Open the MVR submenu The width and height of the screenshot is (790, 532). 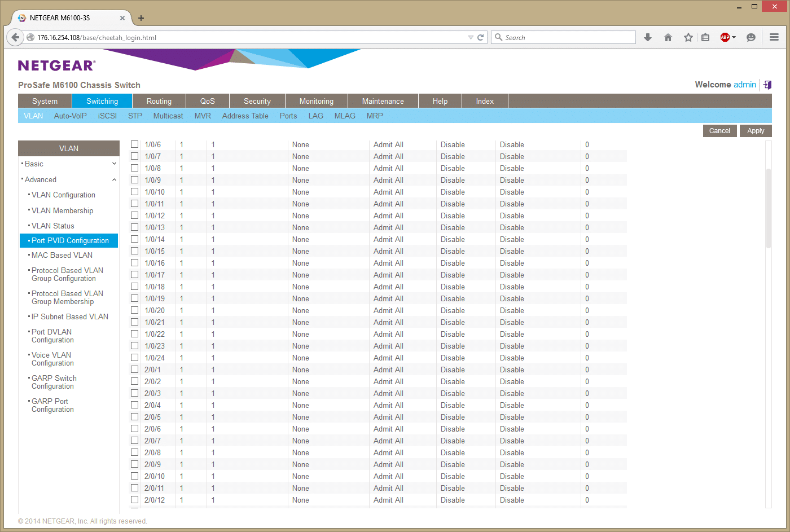(203, 116)
